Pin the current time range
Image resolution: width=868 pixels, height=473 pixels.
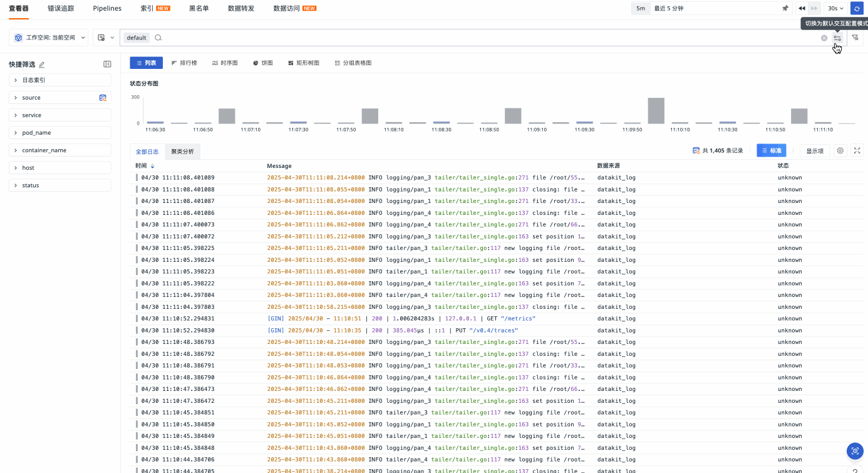tap(785, 8)
